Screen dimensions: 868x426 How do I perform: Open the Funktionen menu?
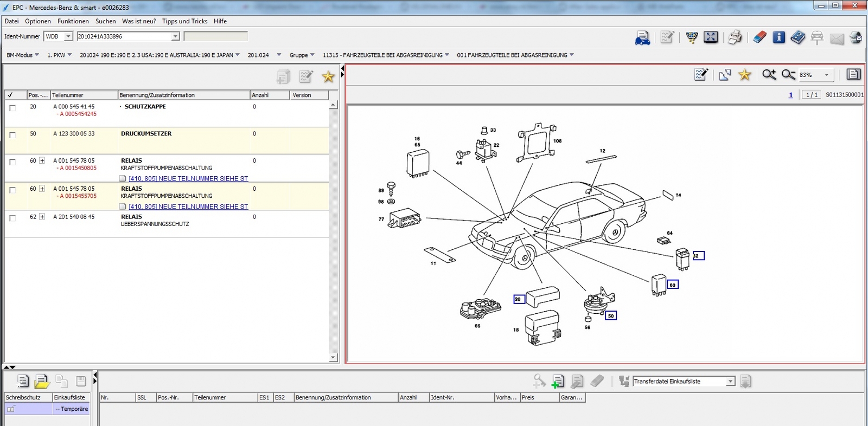(73, 21)
